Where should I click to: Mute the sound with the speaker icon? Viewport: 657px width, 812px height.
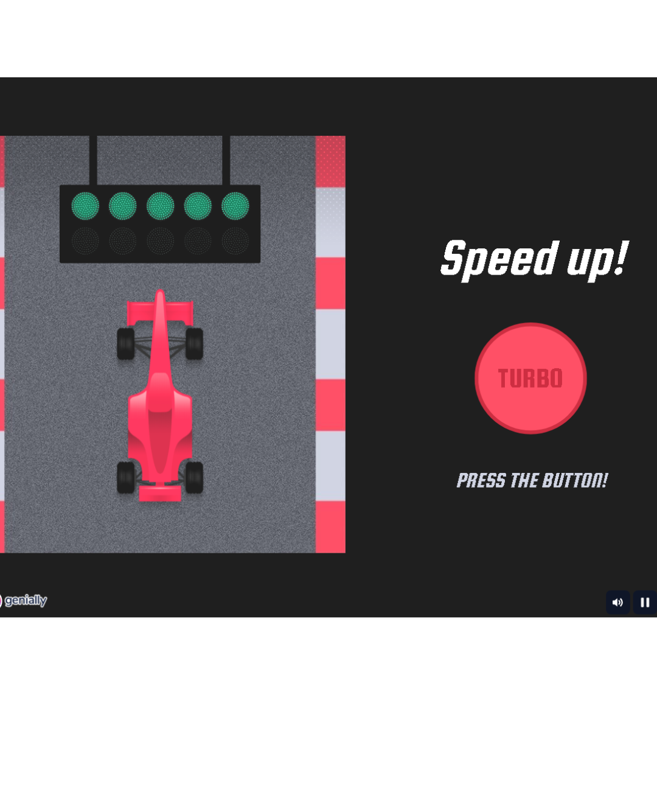pos(617,602)
